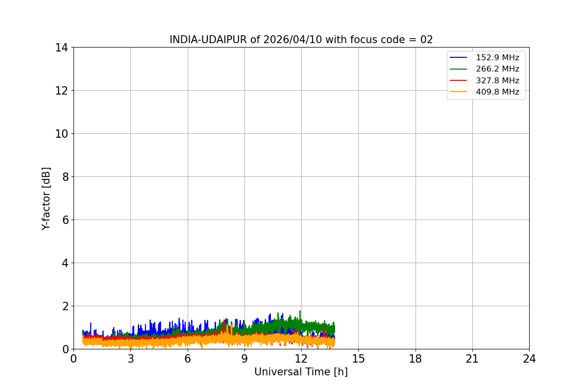Click the Universal Time [h] axis label
The height and width of the screenshot is (392, 588).
(x=301, y=372)
